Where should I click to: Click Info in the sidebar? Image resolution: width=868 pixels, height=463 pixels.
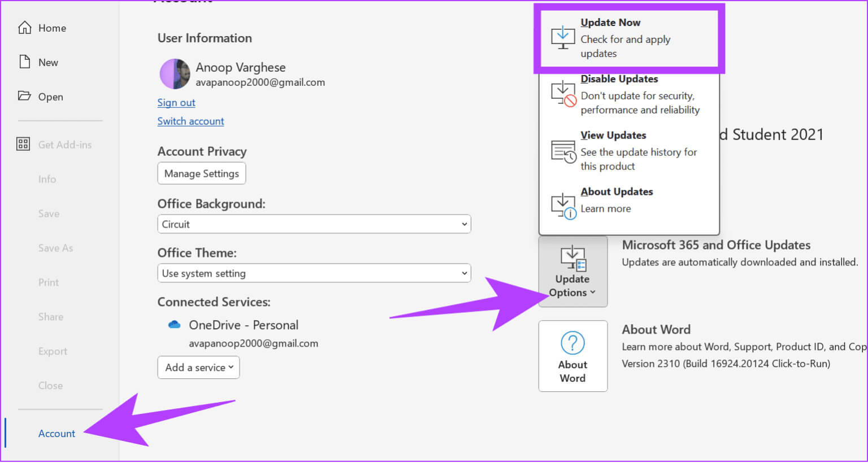(47, 180)
